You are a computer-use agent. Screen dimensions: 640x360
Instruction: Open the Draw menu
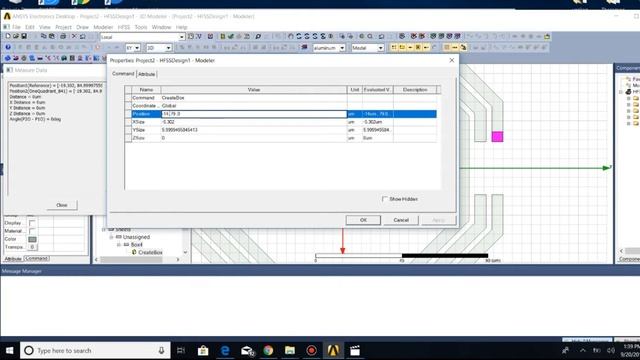point(82,27)
